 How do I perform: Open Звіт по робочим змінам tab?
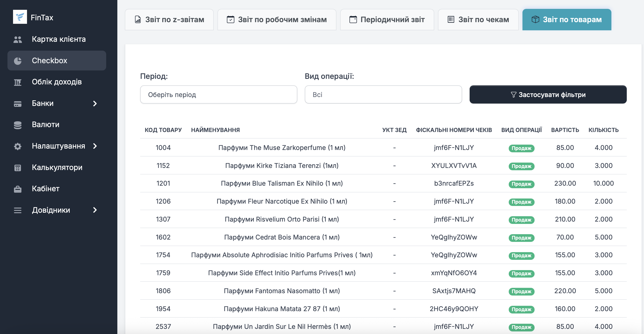pyautogui.click(x=277, y=20)
